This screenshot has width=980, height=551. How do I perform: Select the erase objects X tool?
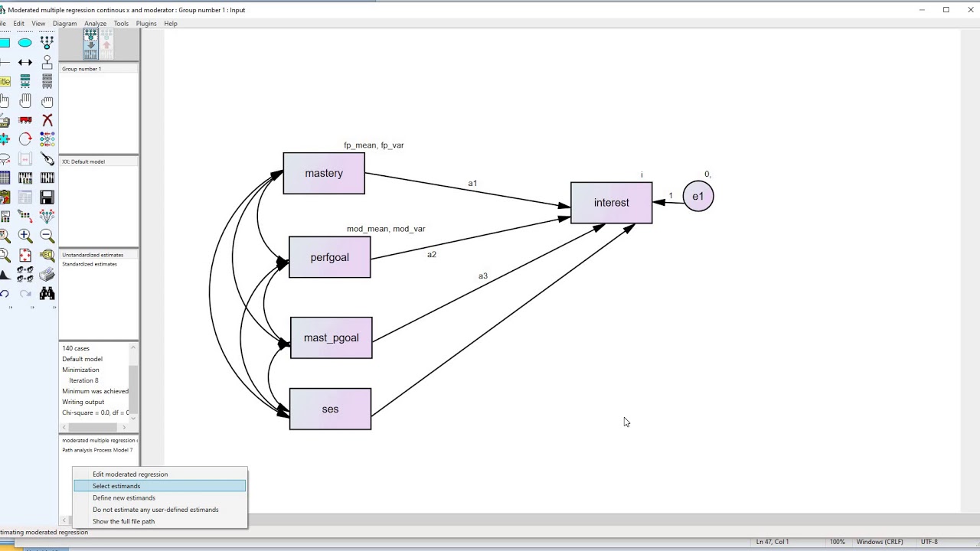[x=47, y=120]
